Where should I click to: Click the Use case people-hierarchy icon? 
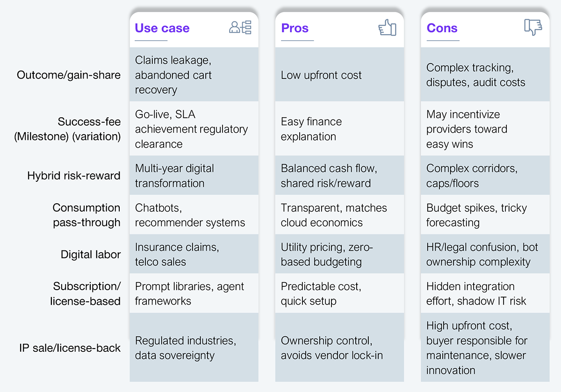click(x=240, y=28)
